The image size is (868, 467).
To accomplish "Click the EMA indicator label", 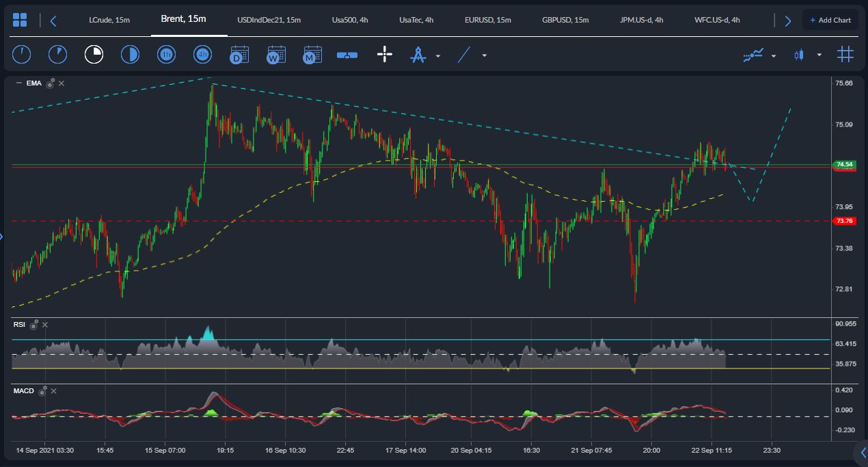I will coord(34,83).
